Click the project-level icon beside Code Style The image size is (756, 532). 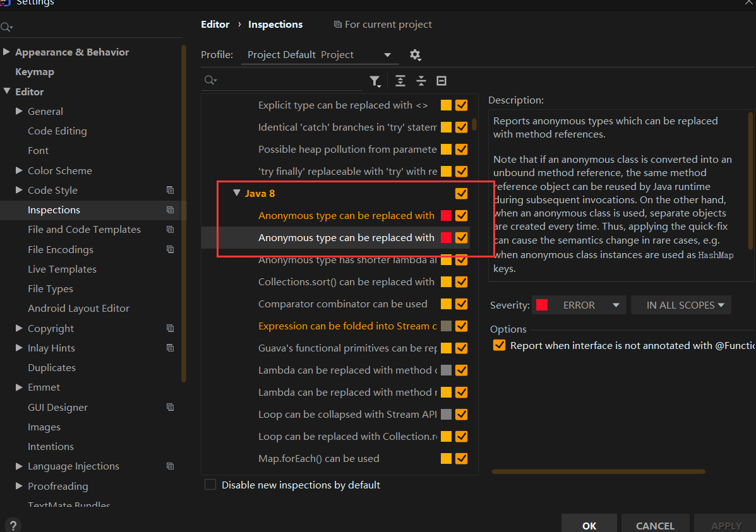(x=170, y=190)
